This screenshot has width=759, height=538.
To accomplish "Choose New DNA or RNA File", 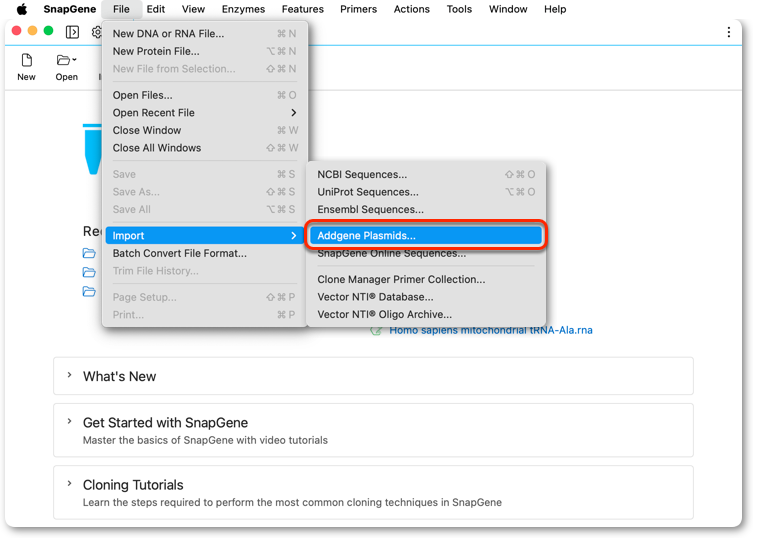I will click(x=204, y=33).
